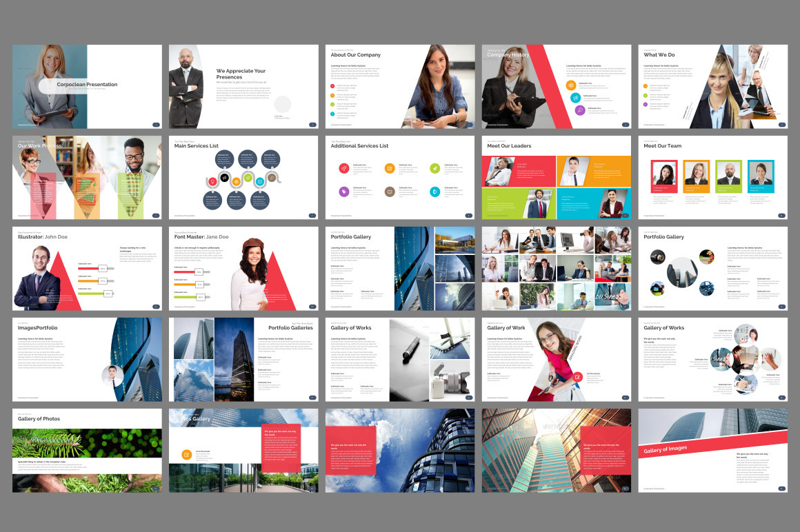This screenshot has width=800, height=532.
Task: Open the Our Work Process slide
Action: click(x=87, y=177)
